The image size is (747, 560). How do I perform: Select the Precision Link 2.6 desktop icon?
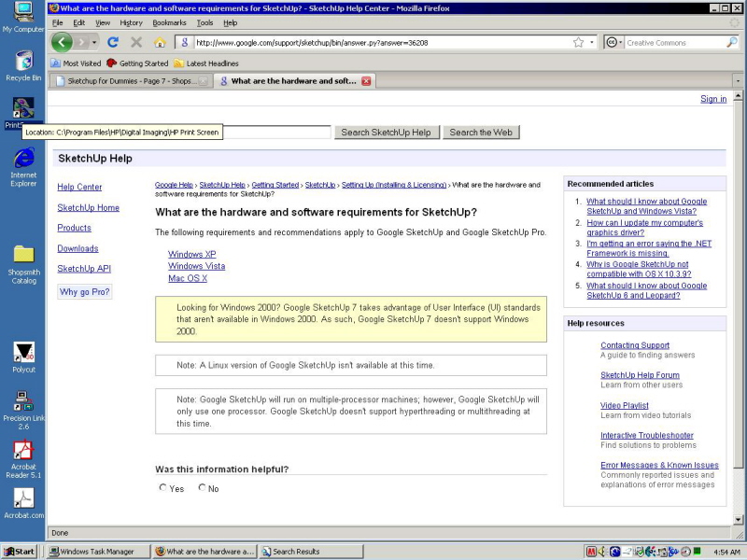(x=23, y=410)
